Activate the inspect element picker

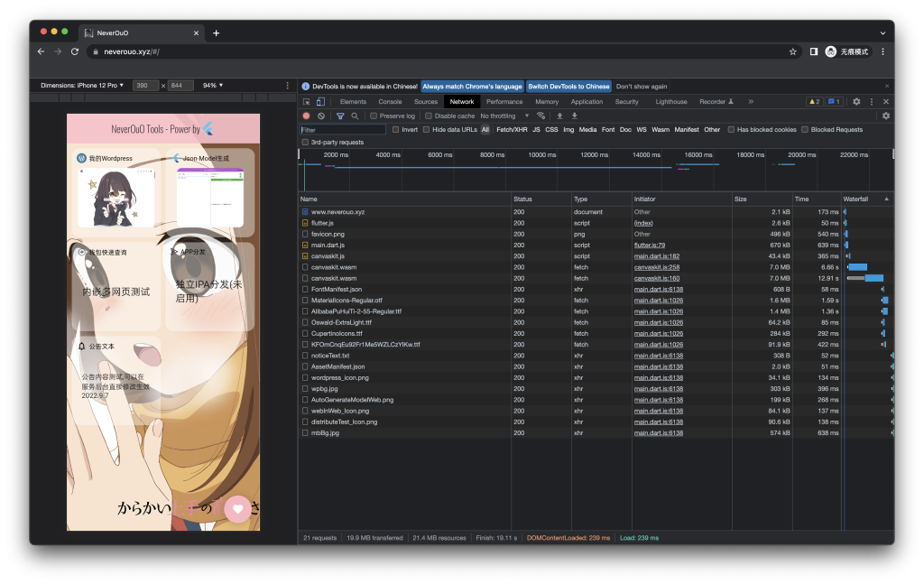307,102
